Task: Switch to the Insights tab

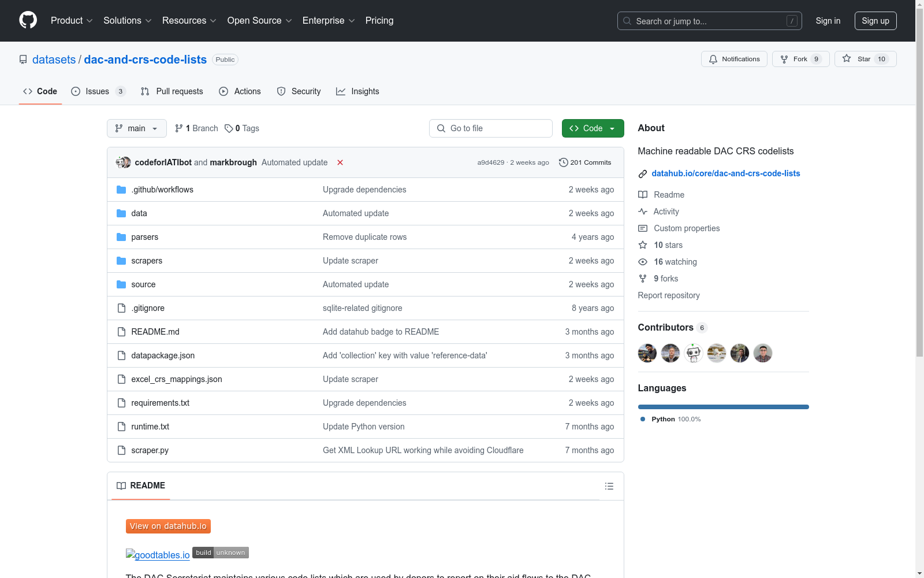Action: (358, 91)
